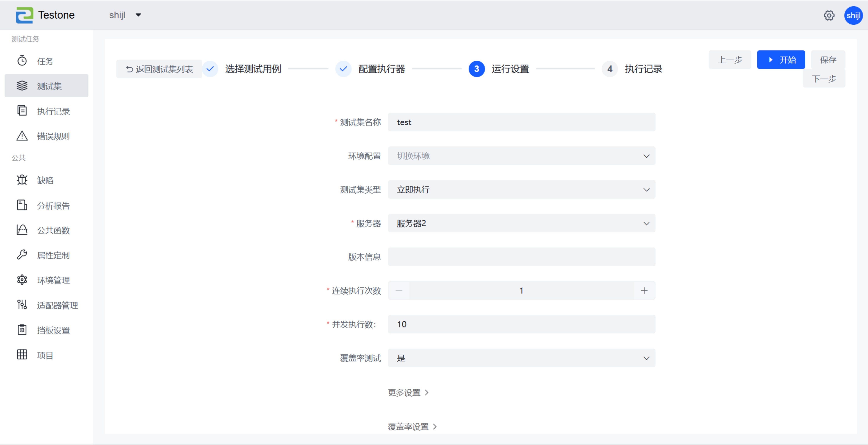This screenshot has width=868, height=445.
Task: Expand 更多设置 section
Action: point(408,393)
